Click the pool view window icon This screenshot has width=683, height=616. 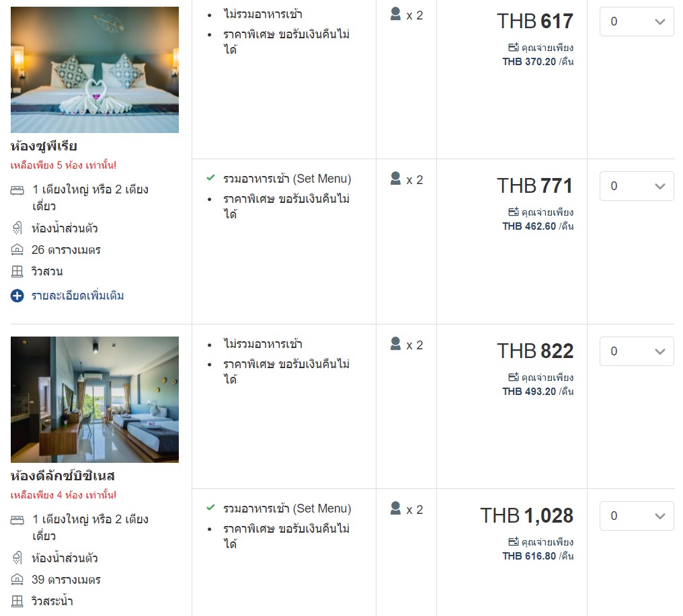[17, 601]
